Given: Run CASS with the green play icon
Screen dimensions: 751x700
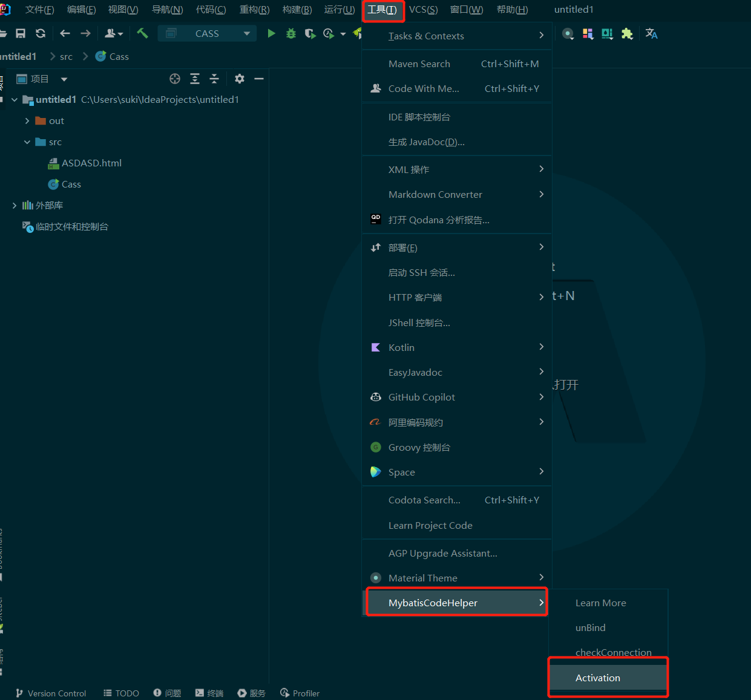Looking at the screenshot, I should [271, 33].
